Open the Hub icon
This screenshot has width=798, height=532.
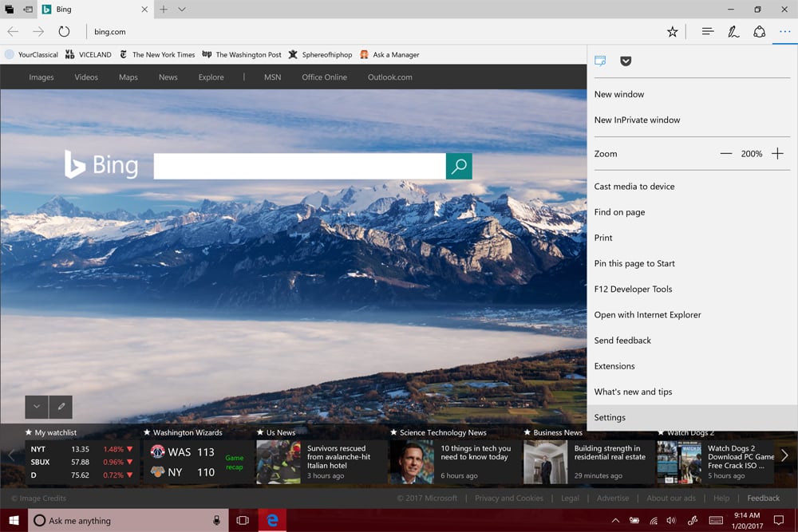pos(707,32)
